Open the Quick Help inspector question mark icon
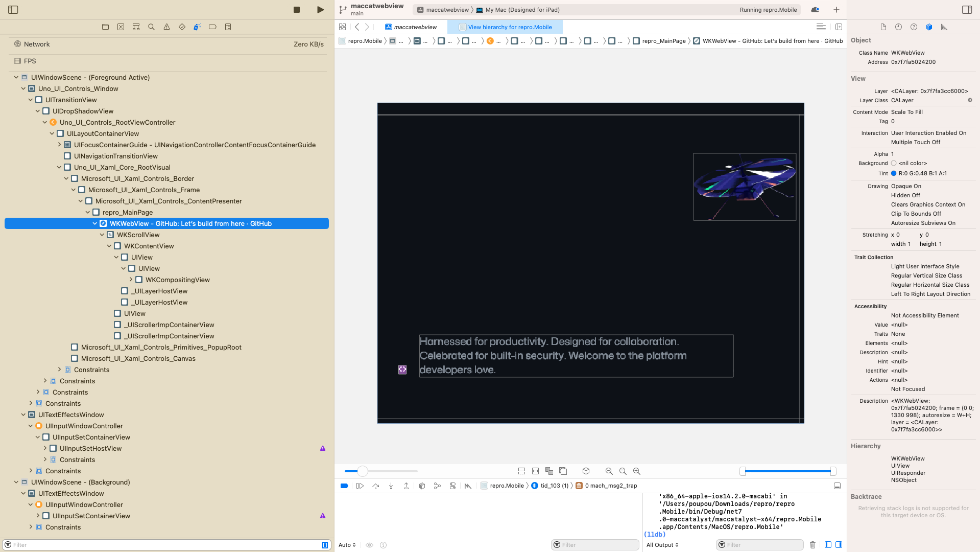This screenshot has height=552, width=980. [914, 27]
